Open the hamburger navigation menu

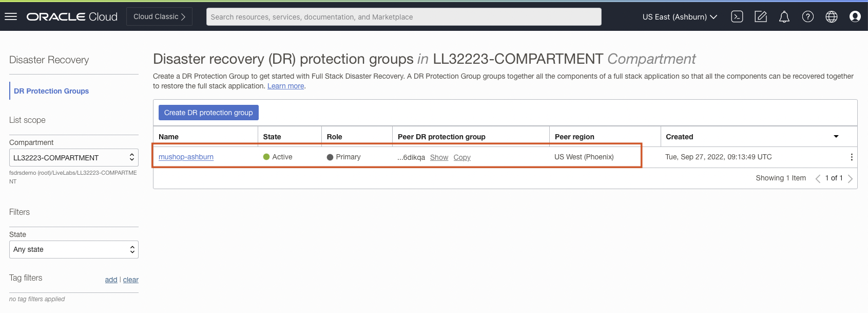pyautogui.click(x=11, y=17)
